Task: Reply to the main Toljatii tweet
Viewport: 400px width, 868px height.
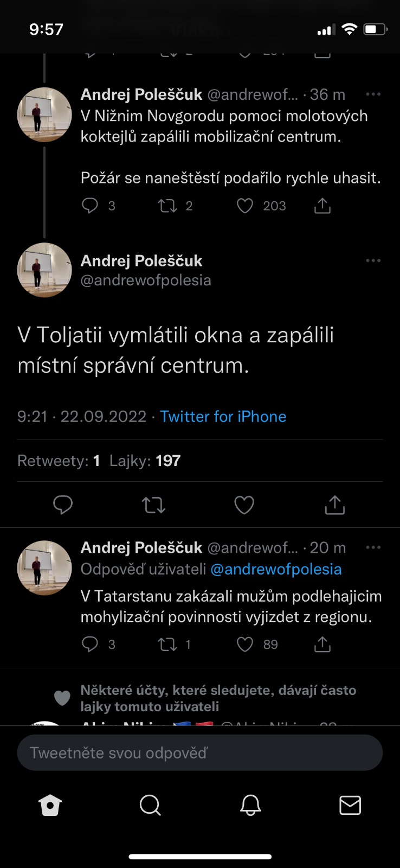Action: pyautogui.click(x=63, y=505)
